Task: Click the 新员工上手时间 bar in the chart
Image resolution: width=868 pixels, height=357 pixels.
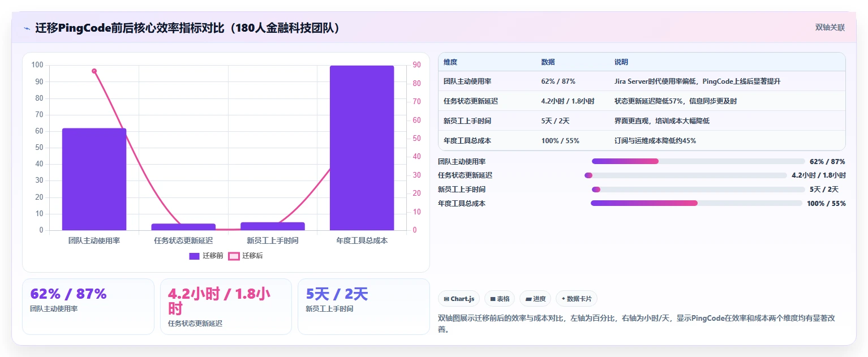Action: (273, 226)
